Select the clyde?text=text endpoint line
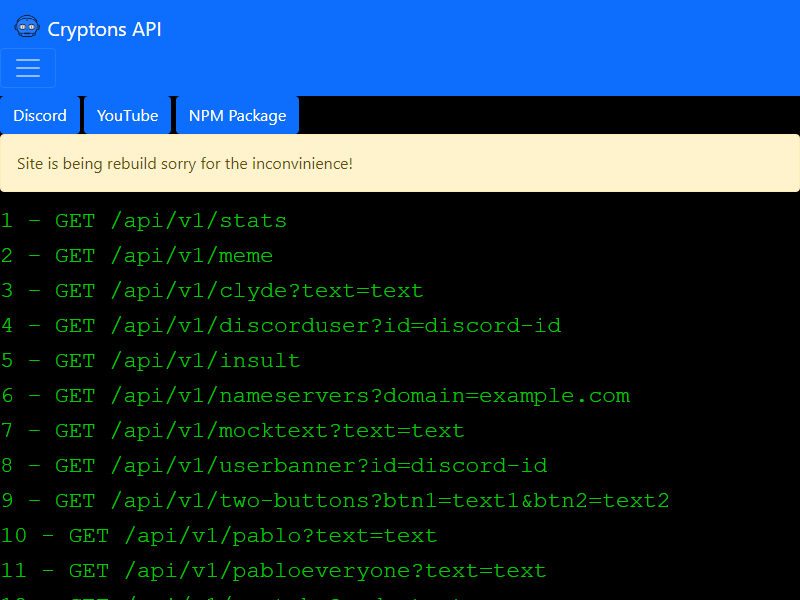The height and width of the screenshot is (600, 800). (212, 291)
